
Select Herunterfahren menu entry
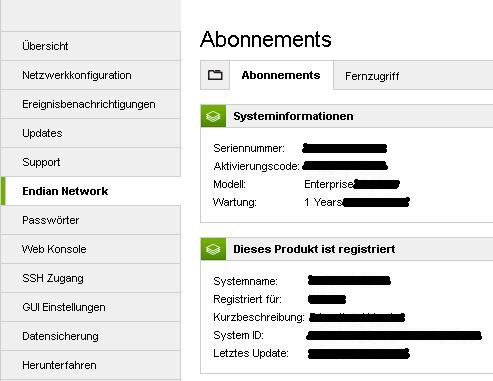coord(90,365)
